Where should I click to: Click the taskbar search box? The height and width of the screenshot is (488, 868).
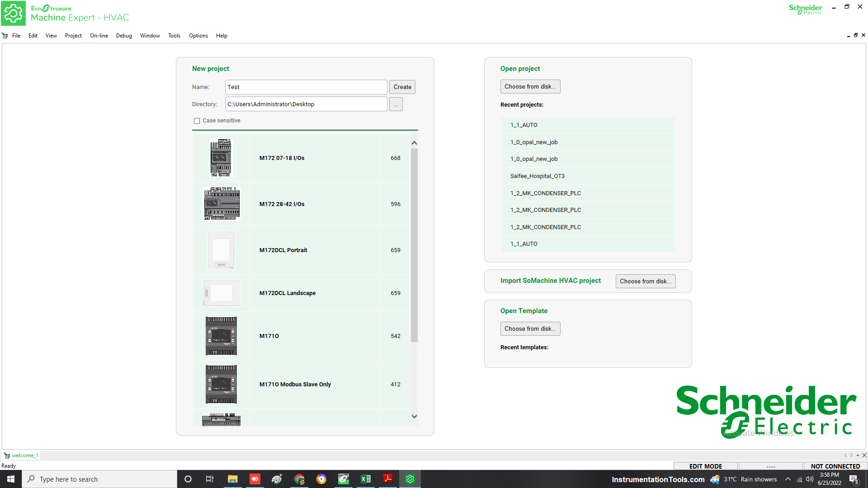point(99,479)
